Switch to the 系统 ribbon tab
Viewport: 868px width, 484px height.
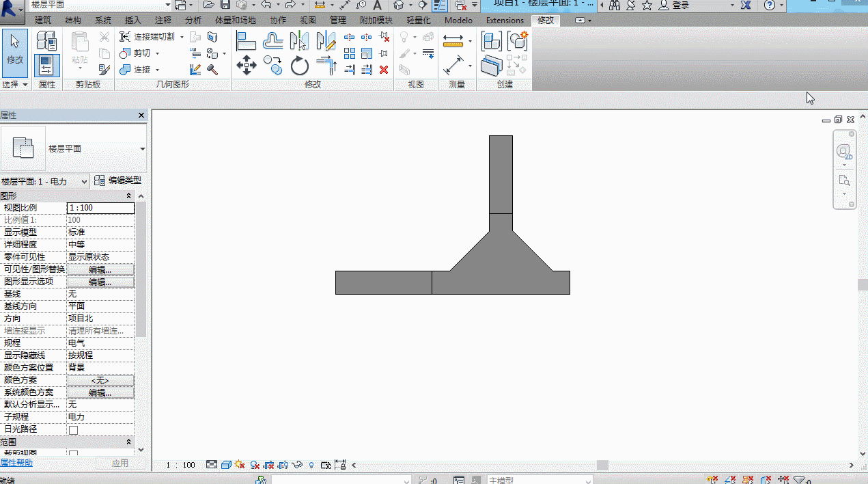pyautogui.click(x=103, y=21)
